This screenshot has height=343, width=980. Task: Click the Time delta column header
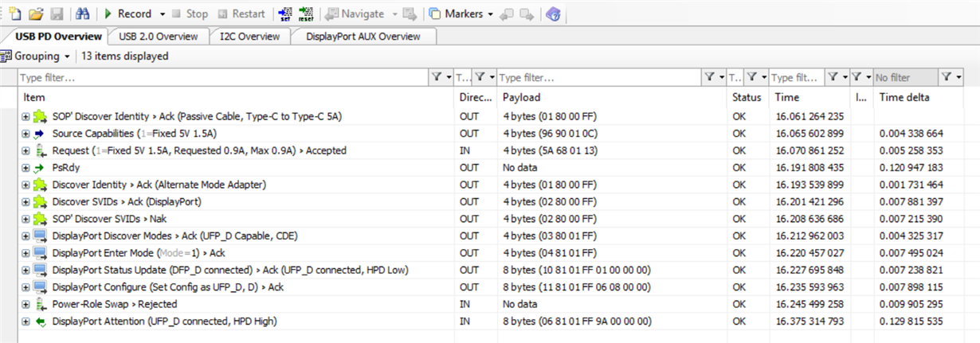point(904,97)
